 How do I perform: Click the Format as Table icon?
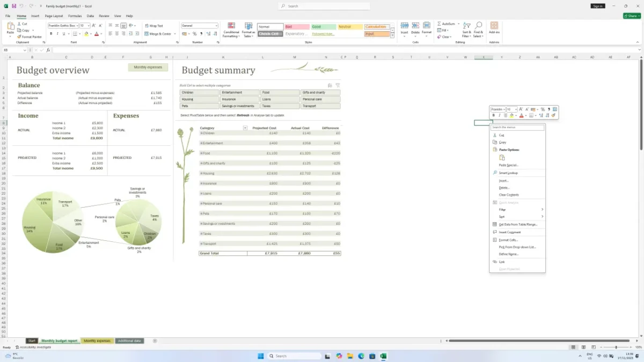click(248, 29)
